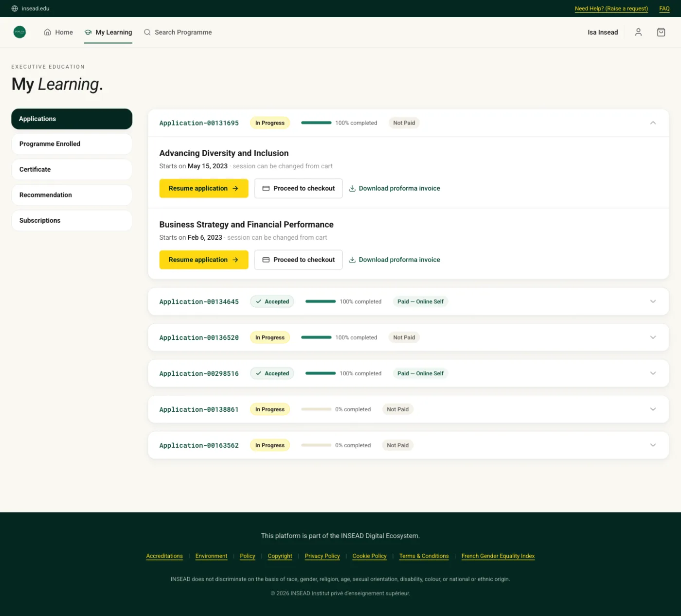Open the user profile icon
Viewport: 681px width, 616px height.
(638, 32)
